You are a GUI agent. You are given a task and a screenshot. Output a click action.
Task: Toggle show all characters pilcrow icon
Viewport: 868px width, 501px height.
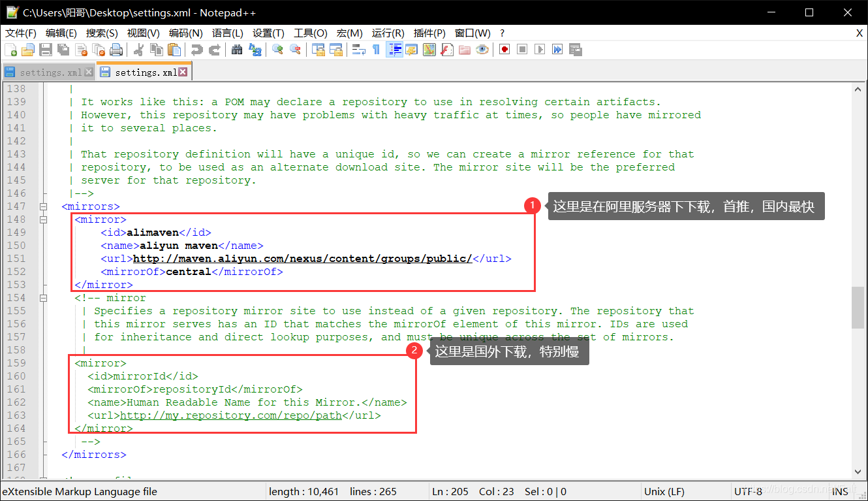coord(376,50)
